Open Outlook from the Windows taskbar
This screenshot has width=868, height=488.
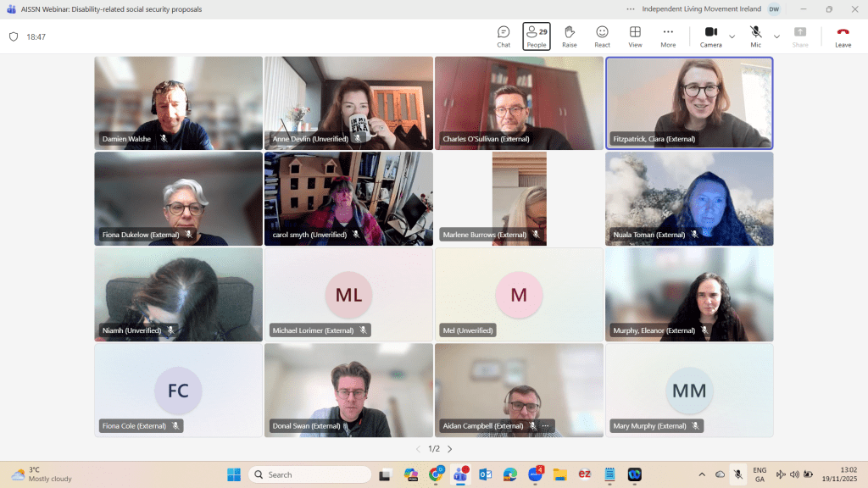(x=485, y=474)
